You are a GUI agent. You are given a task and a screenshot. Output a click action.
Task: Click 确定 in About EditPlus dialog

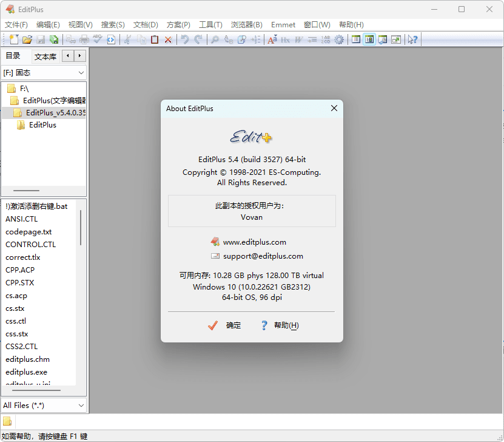(224, 325)
